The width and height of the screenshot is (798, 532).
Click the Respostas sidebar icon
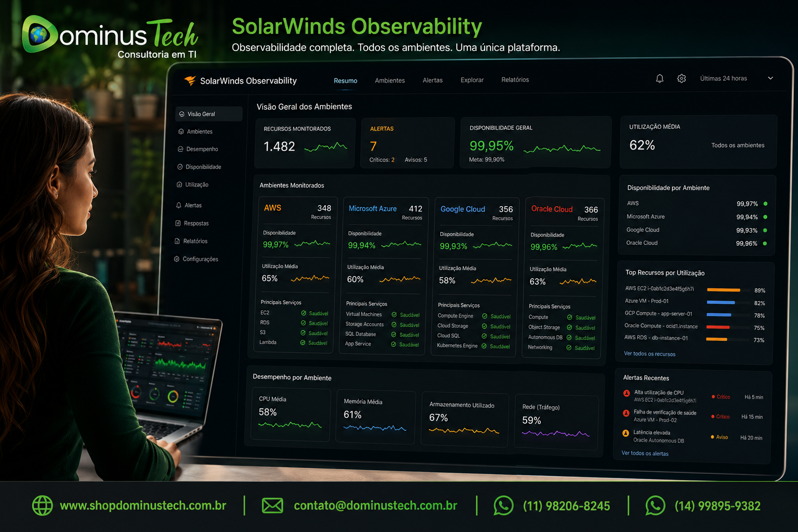(178, 223)
